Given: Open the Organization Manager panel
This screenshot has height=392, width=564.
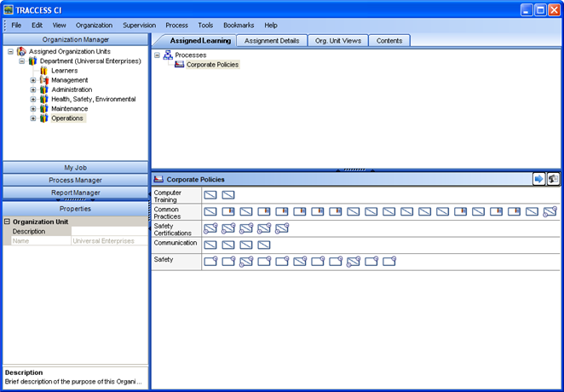Looking at the screenshot, I should pyautogui.click(x=76, y=39).
